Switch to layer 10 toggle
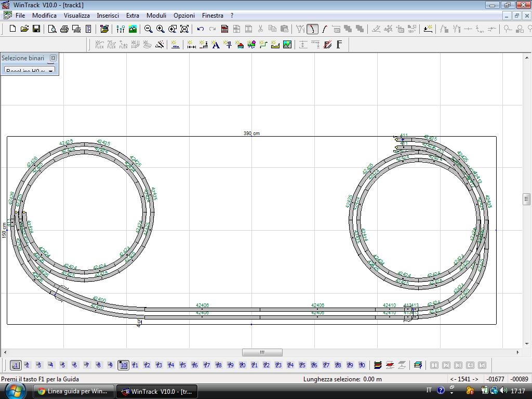The height and width of the screenshot is (399, 532). pyautogui.click(x=123, y=365)
